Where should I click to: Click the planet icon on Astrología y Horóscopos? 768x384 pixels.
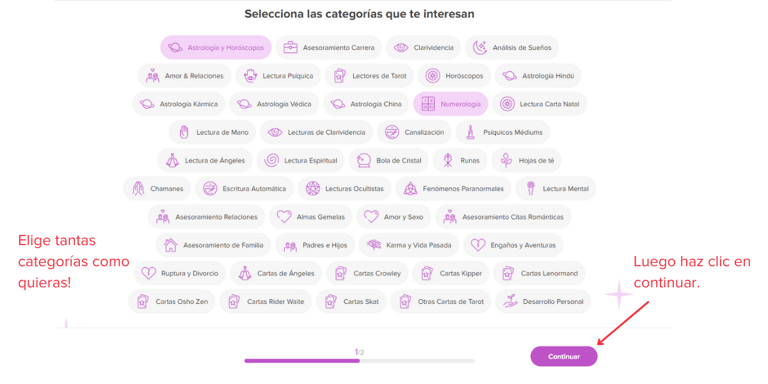[175, 48]
